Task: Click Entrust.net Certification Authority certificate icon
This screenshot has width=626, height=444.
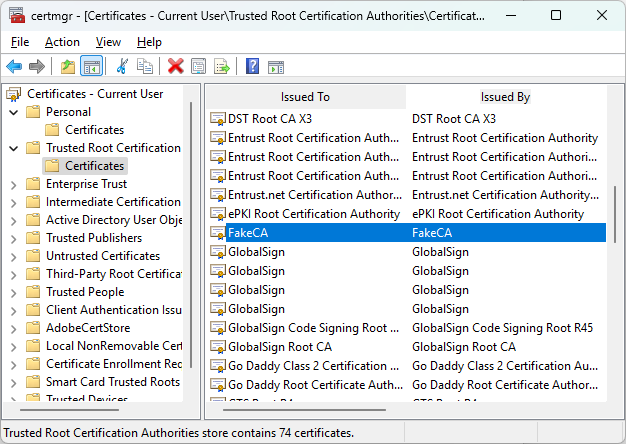Action: click(x=218, y=195)
